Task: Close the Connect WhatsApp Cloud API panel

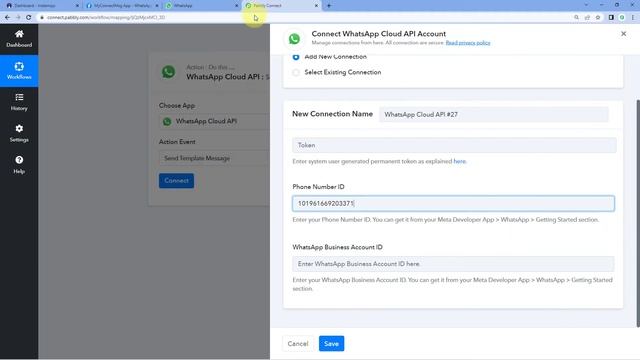Action: coord(623,34)
